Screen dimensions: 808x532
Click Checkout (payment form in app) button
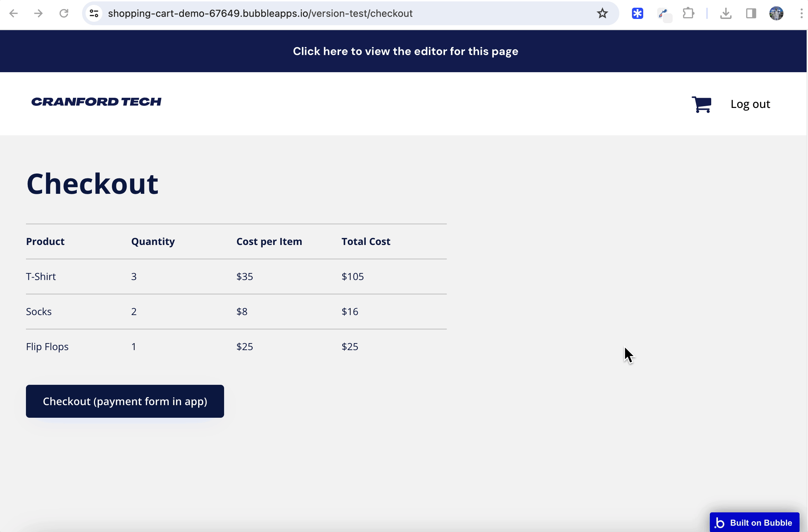[x=125, y=401]
